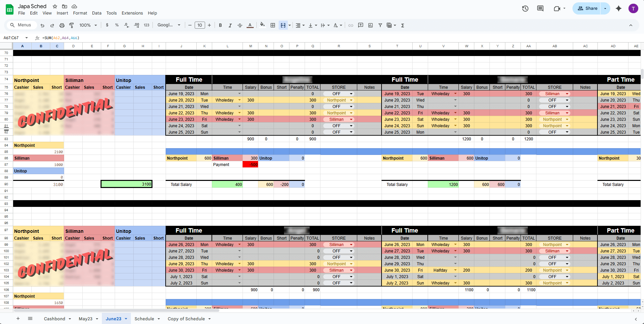Open STORE dropdown for June 20 Northpoint
The image size is (644, 324).
coord(351,100)
